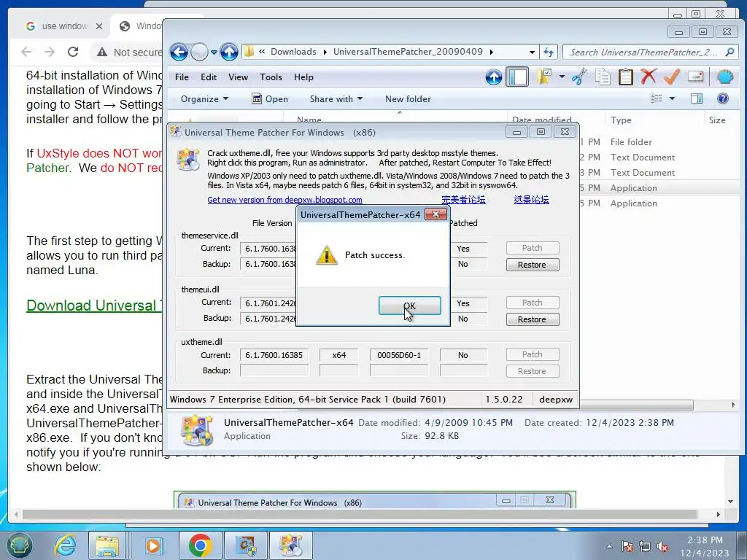Expand the breadcrumb arrow after Downloads
The image size is (747, 560).
tap(325, 52)
